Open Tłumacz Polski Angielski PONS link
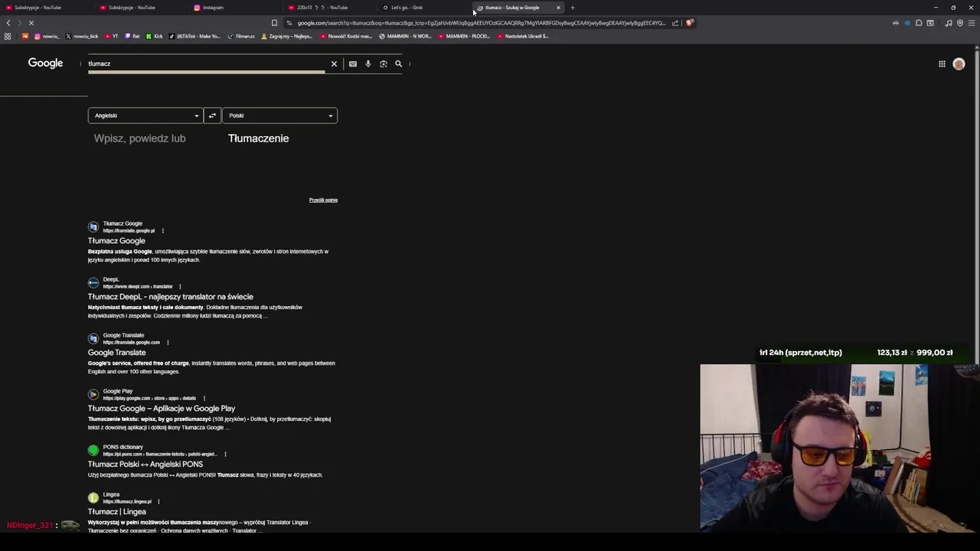The image size is (980, 551). 145,465
